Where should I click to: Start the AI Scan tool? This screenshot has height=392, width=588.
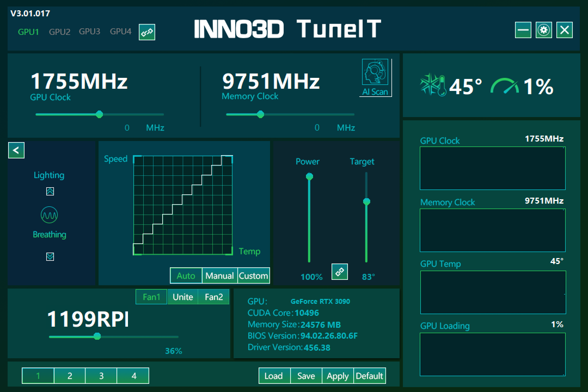(x=375, y=78)
